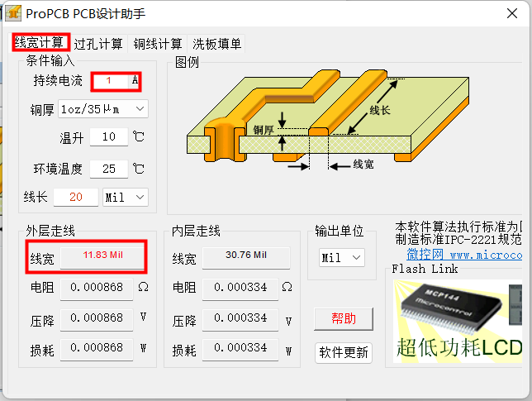Click the 线长 value input field
The image size is (532, 401).
76,198
